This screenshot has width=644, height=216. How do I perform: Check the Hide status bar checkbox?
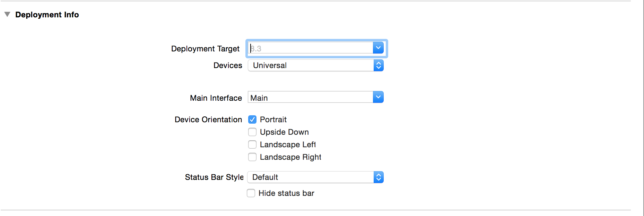[251, 193]
